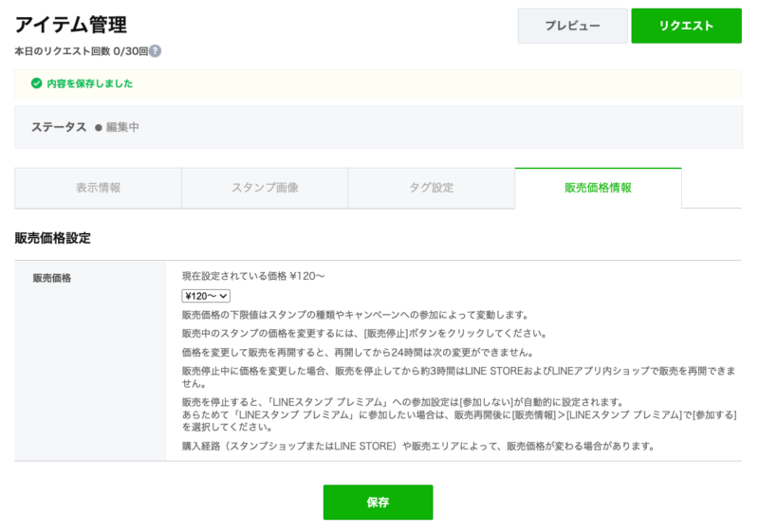Click 現在設定されている価格 ¥120〜 text
Viewport: 759px width, 532px height.
pyautogui.click(x=253, y=276)
